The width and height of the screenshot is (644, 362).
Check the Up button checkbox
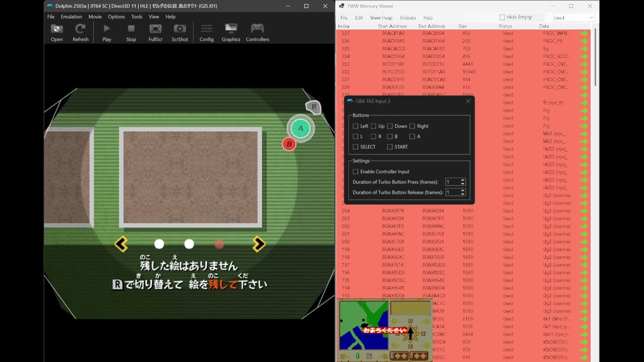coord(373,126)
